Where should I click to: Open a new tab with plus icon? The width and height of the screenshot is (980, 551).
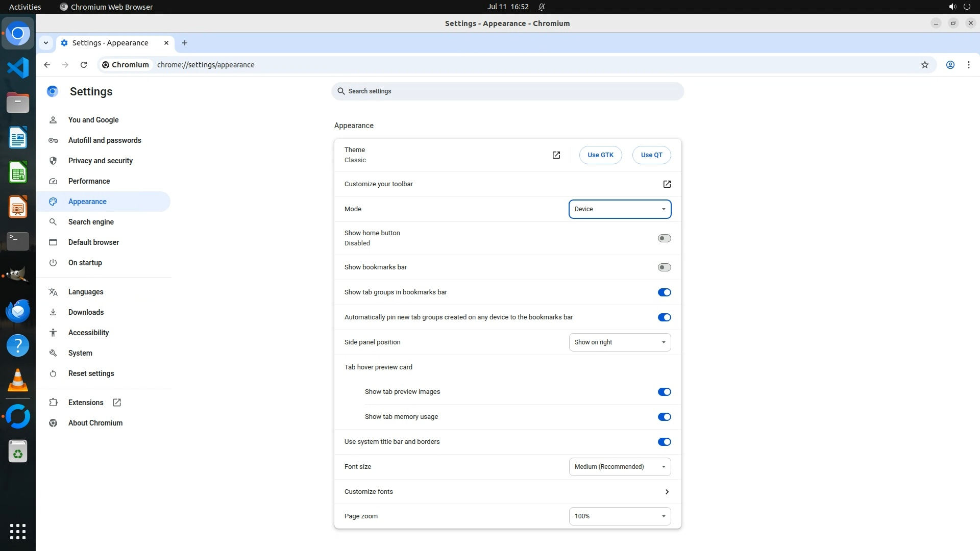coord(185,43)
